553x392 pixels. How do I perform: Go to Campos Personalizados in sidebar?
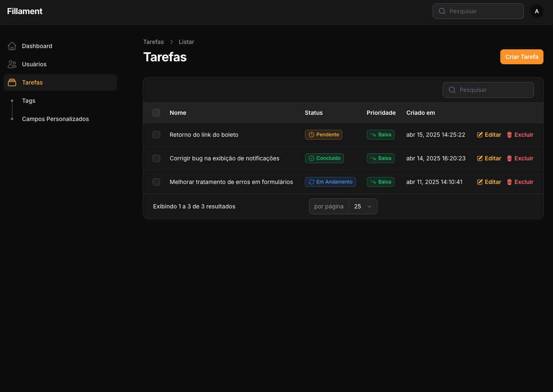pos(55,119)
